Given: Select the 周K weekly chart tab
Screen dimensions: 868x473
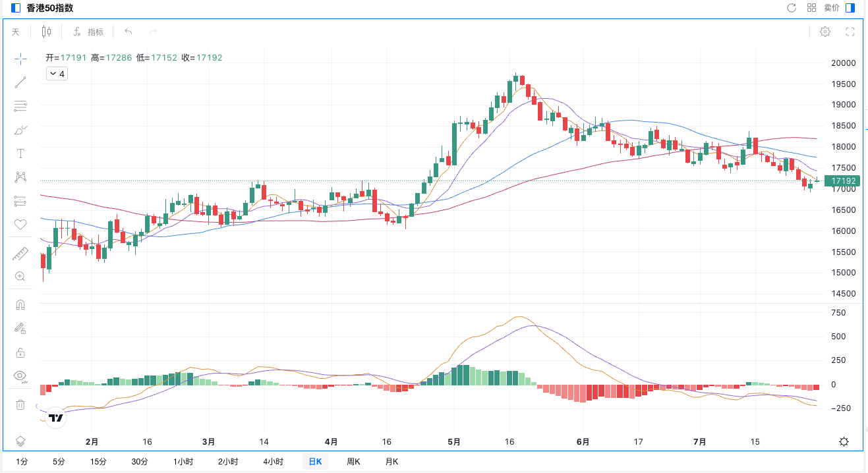Looking at the screenshot, I should click(x=354, y=462).
